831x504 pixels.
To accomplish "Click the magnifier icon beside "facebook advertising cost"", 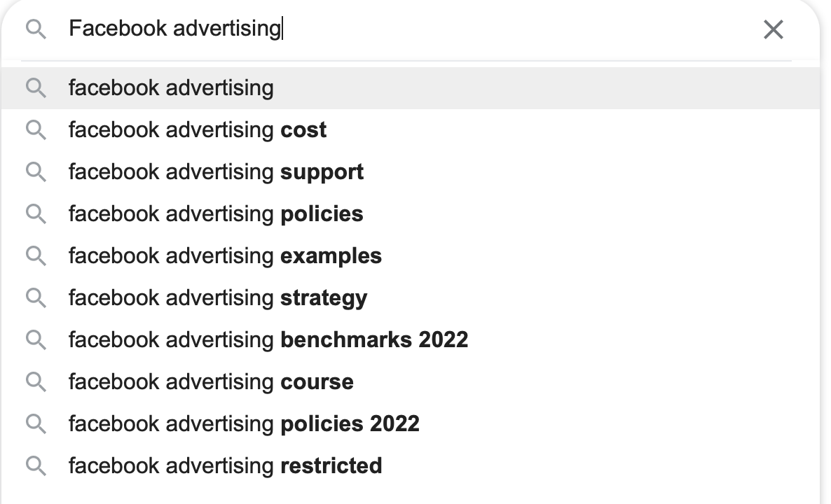I will [36, 130].
